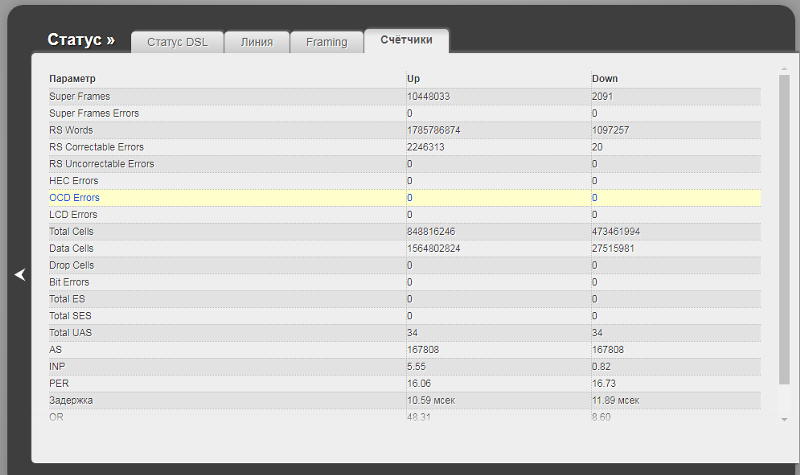Click the Задержка row label

(71, 400)
